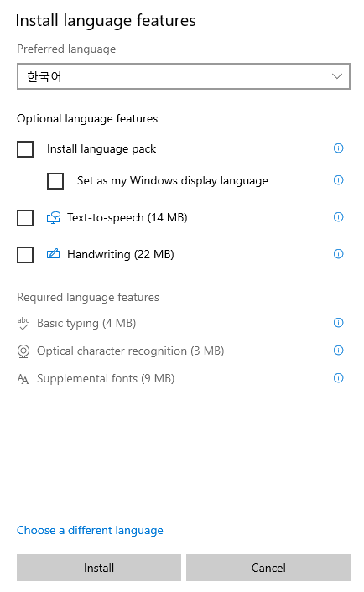
Task: Show info about Text-to-speech feature
Action: 338,216
